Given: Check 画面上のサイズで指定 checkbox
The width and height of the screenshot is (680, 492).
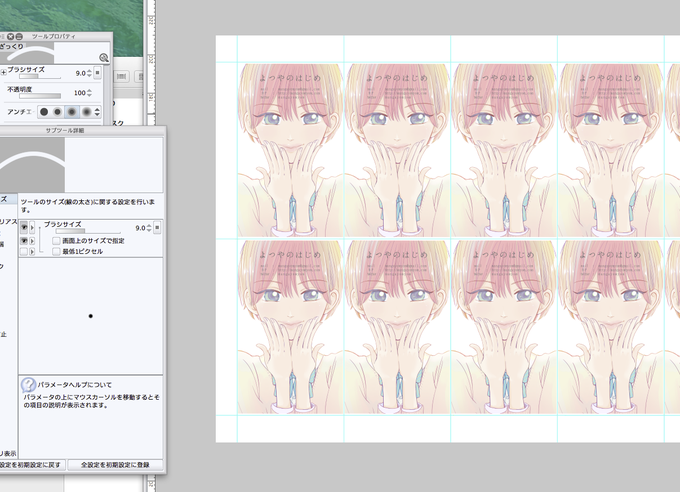Looking at the screenshot, I should pyautogui.click(x=56, y=240).
